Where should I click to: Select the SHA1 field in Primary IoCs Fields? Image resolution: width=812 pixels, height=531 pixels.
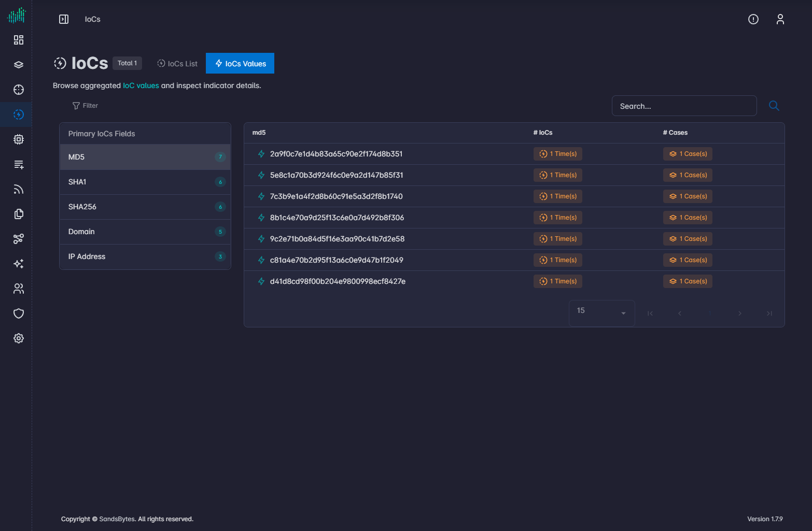tap(145, 182)
